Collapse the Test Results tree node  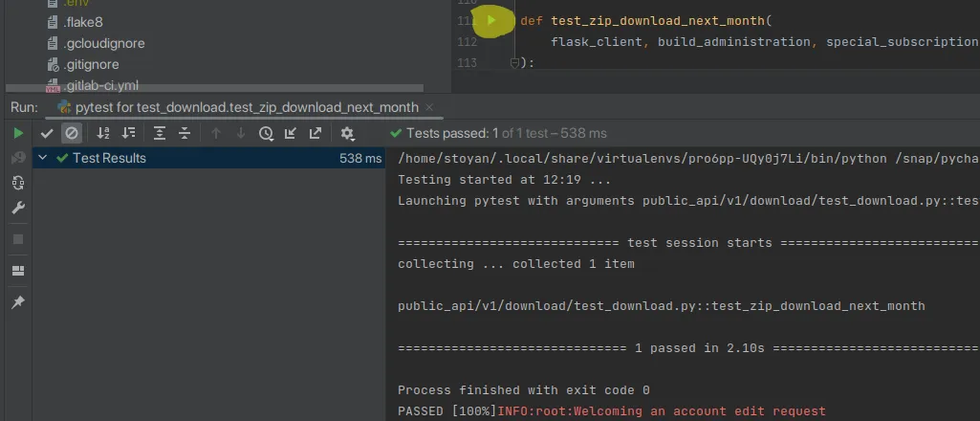[x=43, y=158]
